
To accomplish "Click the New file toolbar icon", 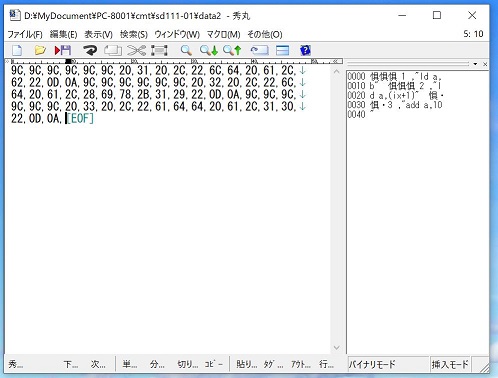I will (x=17, y=50).
